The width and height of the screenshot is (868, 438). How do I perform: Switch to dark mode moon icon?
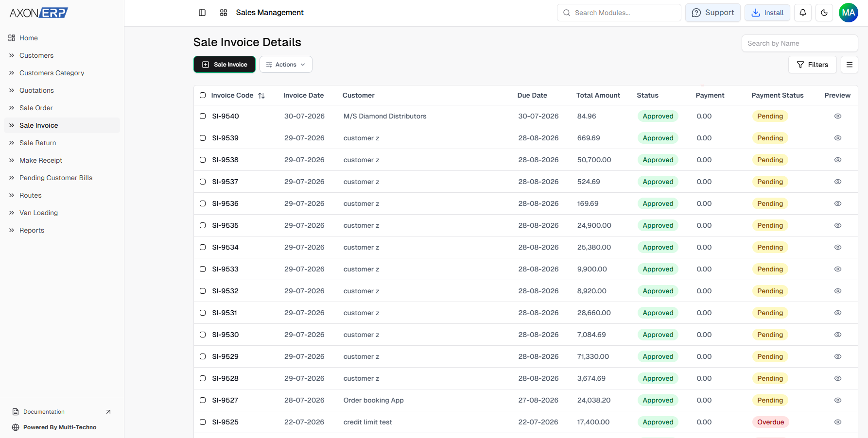click(x=824, y=13)
